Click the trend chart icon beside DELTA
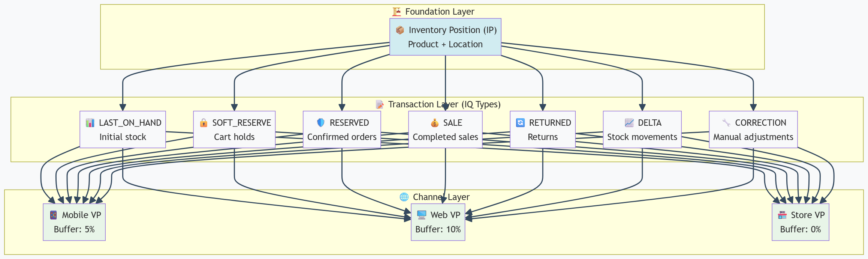 [x=629, y=123]
